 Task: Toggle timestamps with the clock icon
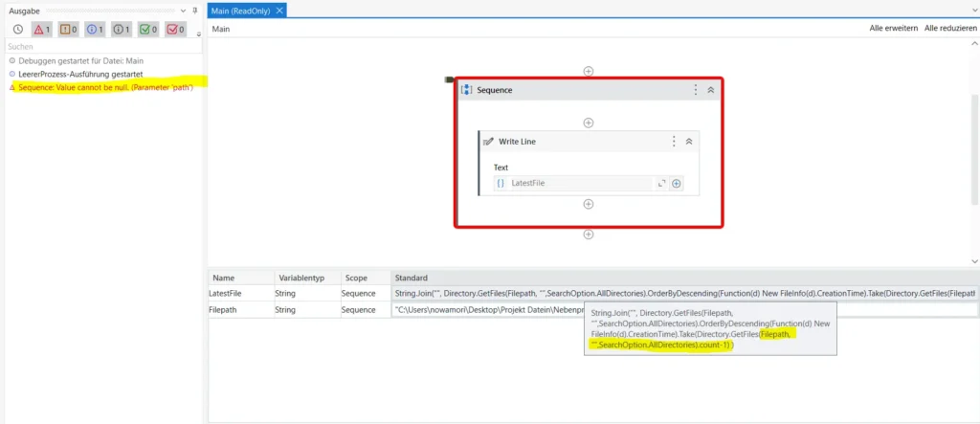click(x=18, y=29)
